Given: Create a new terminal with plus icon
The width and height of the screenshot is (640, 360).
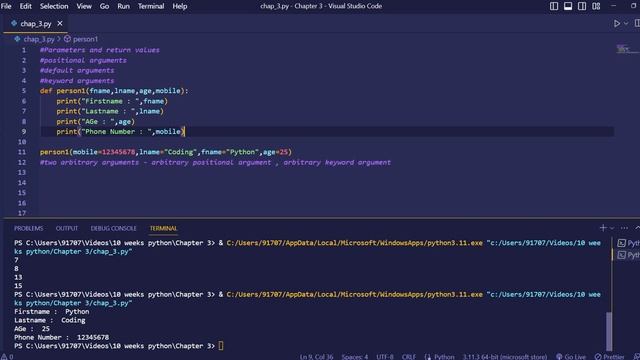Looking at the screenshot, I should pos(603,228).
